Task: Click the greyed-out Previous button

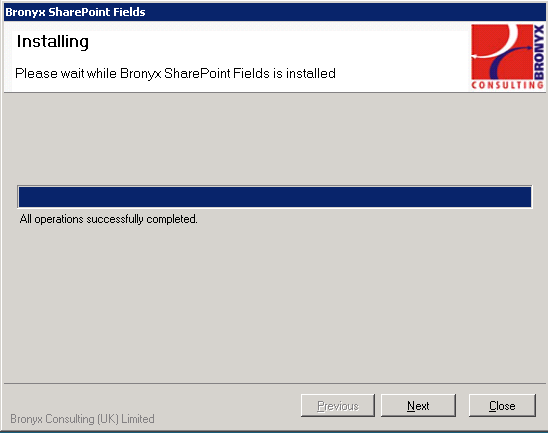Action: 338,405
